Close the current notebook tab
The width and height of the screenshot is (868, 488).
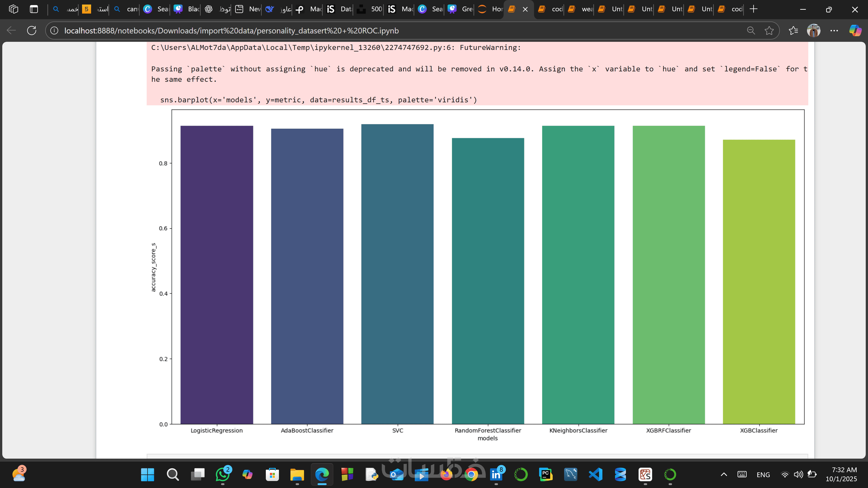point(525,9)
